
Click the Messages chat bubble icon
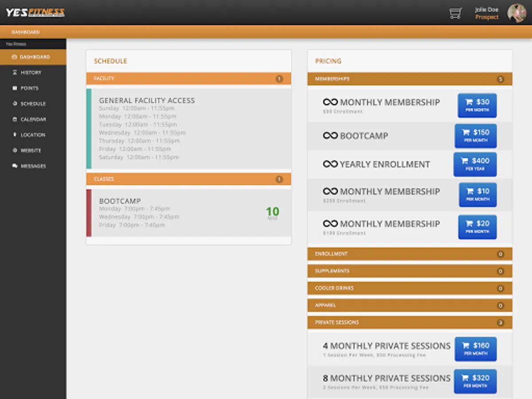coord(15,166)
